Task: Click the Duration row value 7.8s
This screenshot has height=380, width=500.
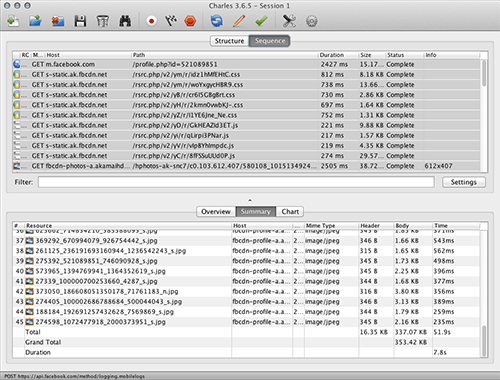Action: (440, 352)
